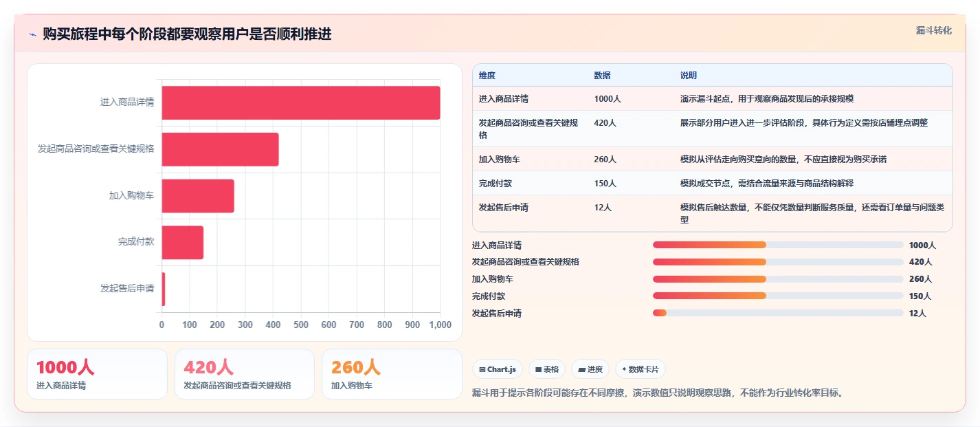This screenshot has height=427, width=980.
Task: Click the 发起售后申请 chart bar
Action: (x=164, y=289)
